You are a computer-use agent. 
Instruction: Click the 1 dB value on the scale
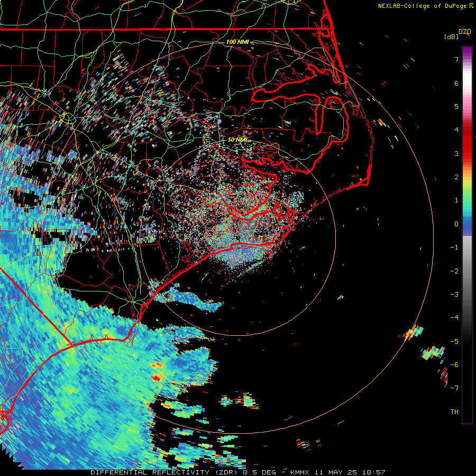tap(456, 200)
